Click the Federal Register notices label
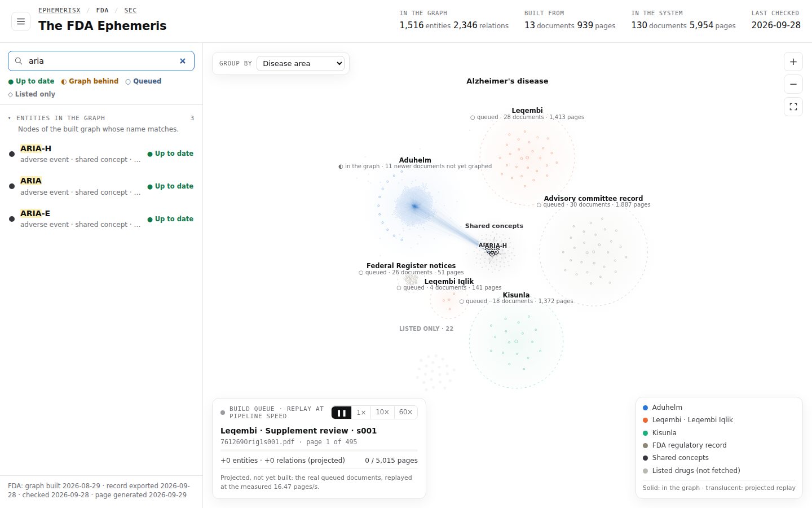The image size is (812, 508). pyautogui.click(x=411, y=266)
